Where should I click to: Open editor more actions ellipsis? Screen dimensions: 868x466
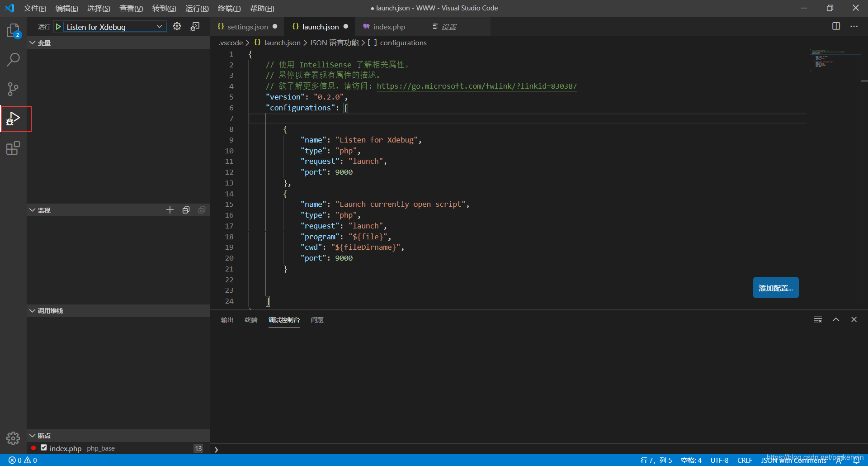pos(854,26)
